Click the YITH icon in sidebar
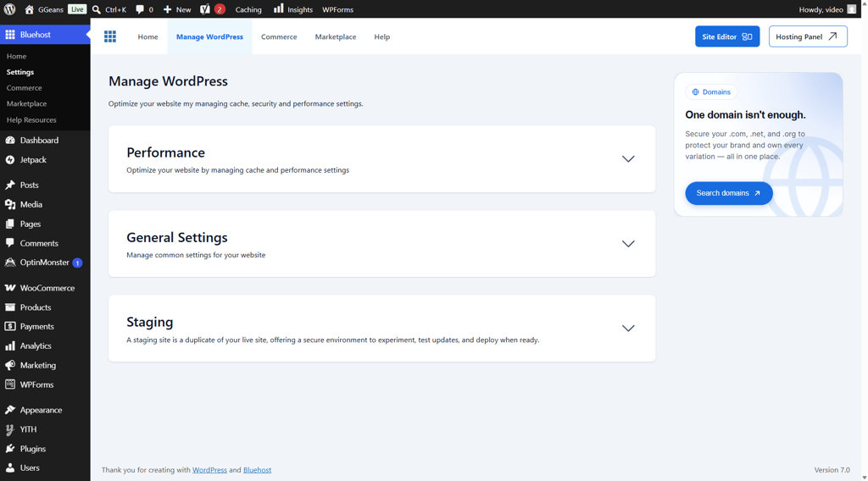868x481 pixels. pyautogui.click(x=10, y=429)
